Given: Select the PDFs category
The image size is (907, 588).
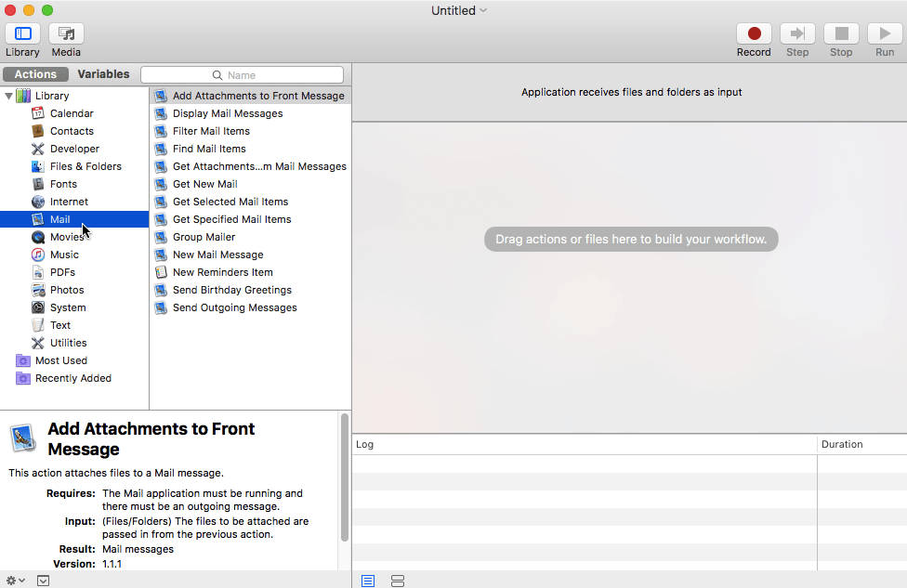Looking at the screenshot, I should point(62,272).
